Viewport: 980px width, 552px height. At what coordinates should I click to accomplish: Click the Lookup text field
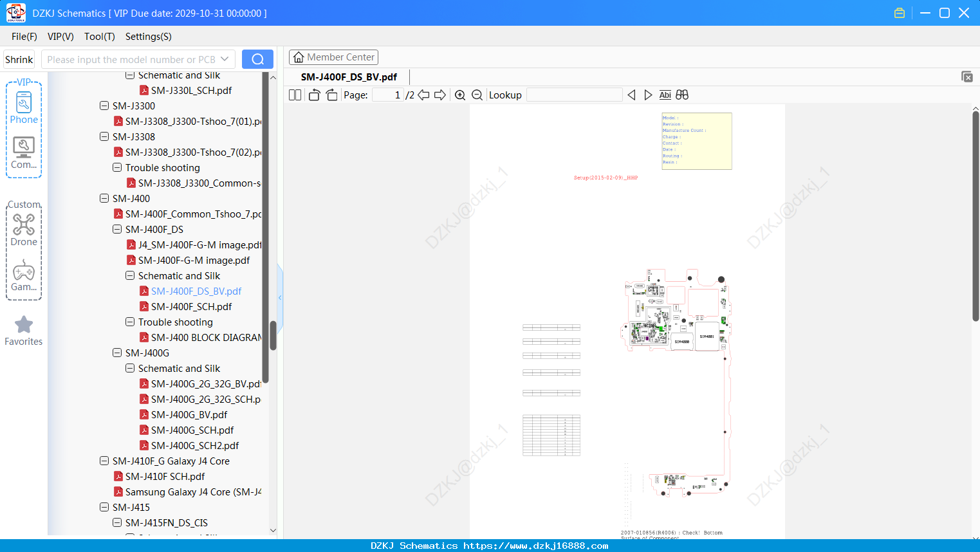574,95
